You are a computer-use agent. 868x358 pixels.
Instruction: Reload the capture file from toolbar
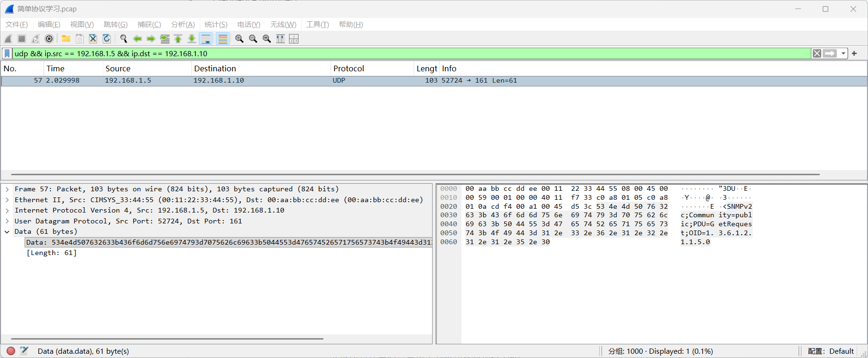tap(107, 39)
